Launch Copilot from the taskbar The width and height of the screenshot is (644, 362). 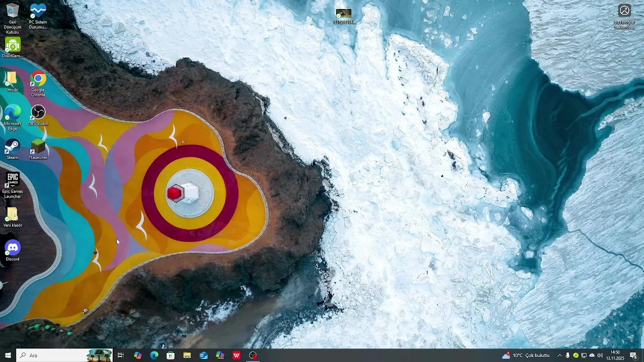tap(137, 355)
